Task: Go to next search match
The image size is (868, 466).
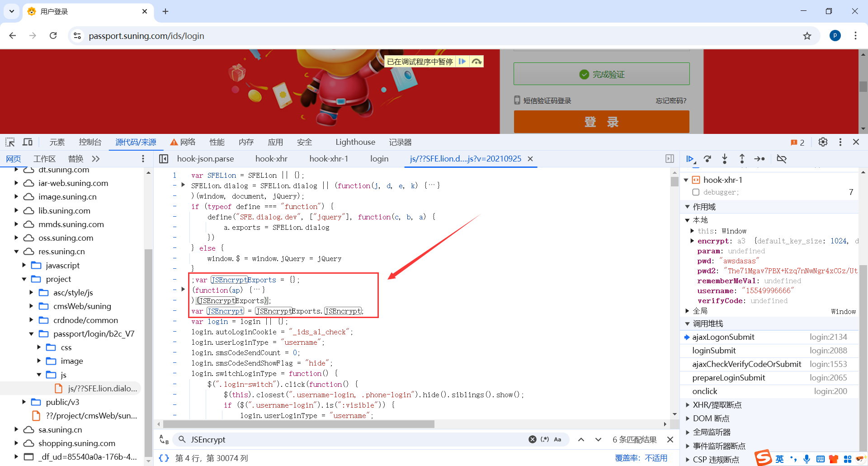Action: point(598,439)
